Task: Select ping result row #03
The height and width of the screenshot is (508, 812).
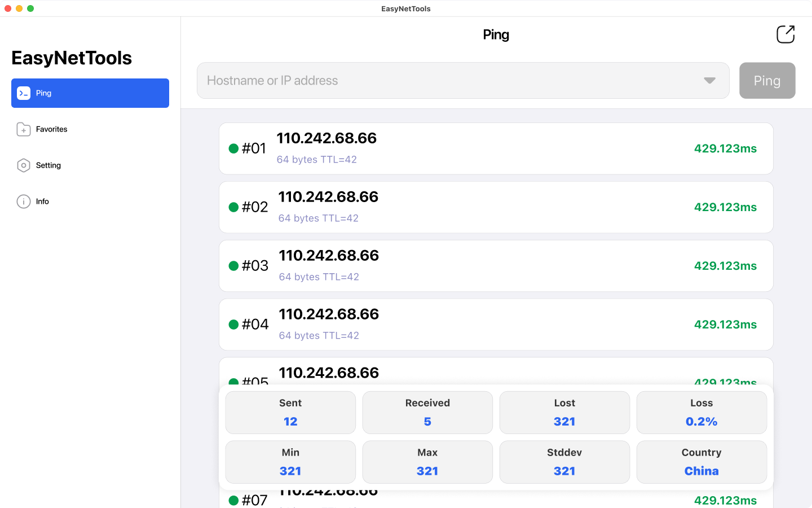Action: coord(496,266)
